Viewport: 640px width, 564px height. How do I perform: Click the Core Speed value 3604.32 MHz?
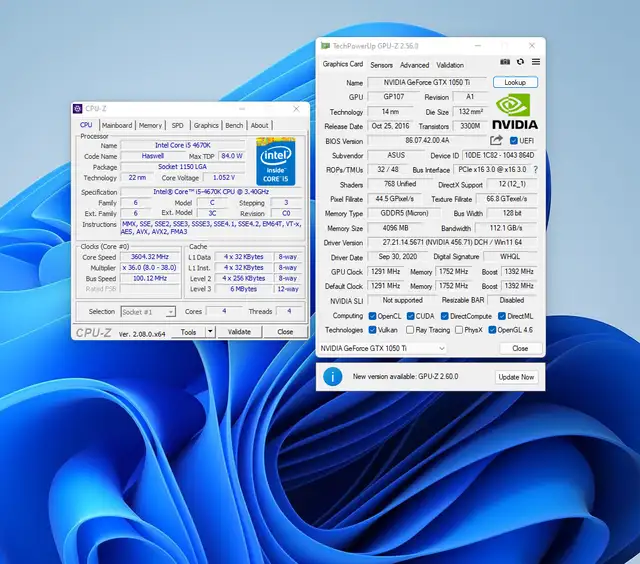pyautogui.click(x=150, y=257)
